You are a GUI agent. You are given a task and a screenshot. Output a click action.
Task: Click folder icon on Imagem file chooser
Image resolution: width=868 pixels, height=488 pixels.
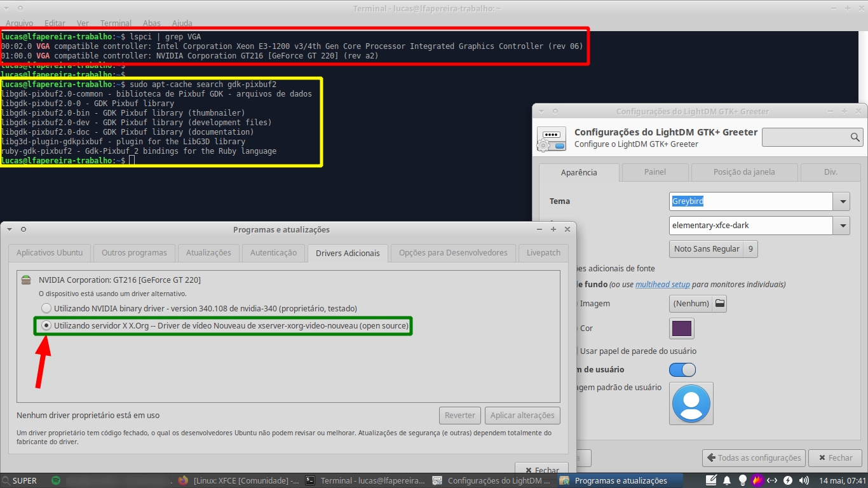pos(719,303)
